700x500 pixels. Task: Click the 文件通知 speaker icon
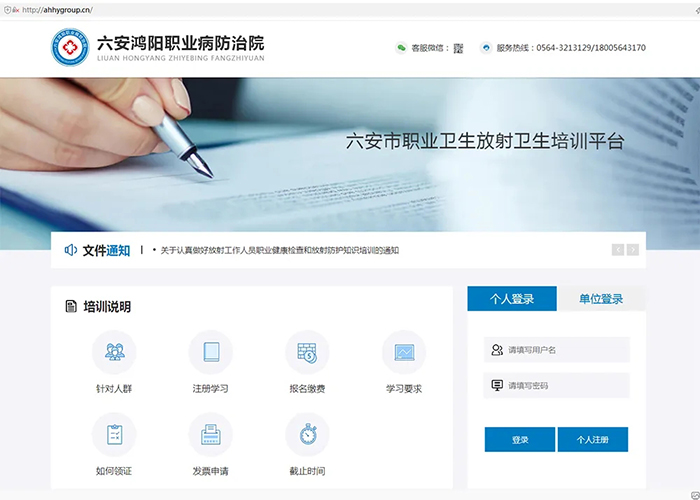pos(71,250)
